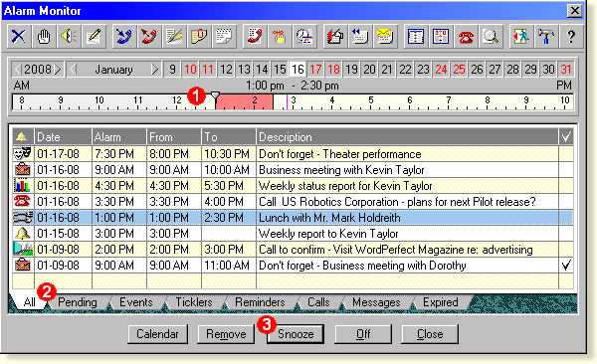Click the triangle marker on time ruler

coord(216,94)
